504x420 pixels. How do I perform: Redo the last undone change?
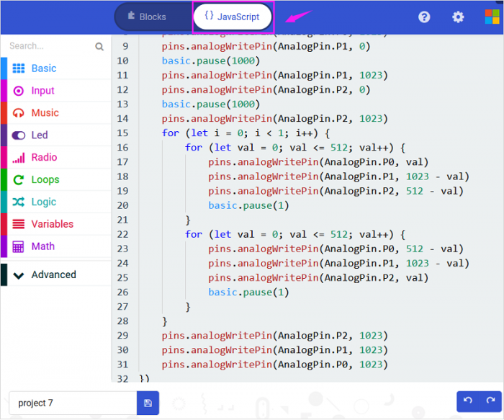click(x=490, y=401)
